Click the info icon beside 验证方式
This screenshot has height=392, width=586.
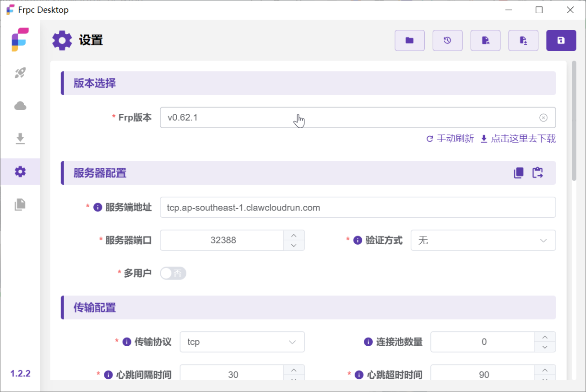[x=358, y=240]
